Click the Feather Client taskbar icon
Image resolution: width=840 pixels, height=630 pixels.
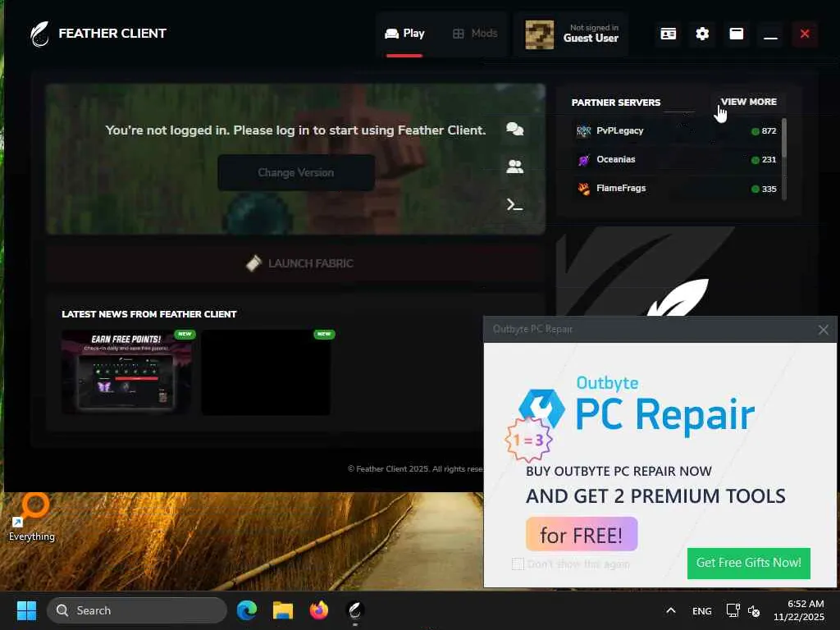(x=354, y=610)
